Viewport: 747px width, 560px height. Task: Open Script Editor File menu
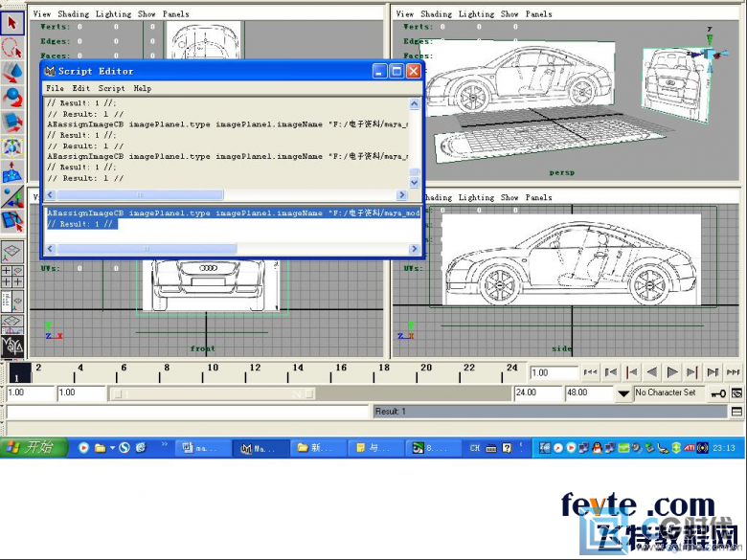tap(55, 88)
